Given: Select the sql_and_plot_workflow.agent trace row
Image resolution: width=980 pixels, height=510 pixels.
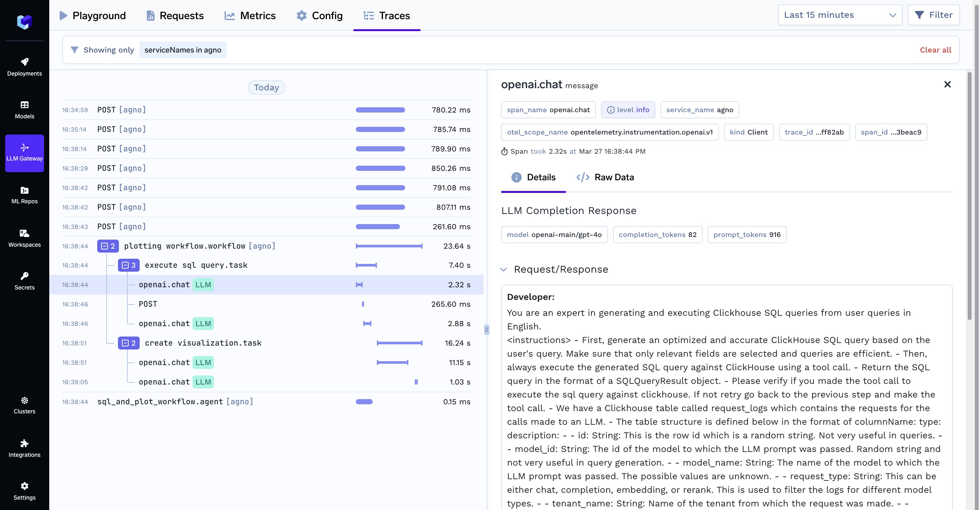Looking at the screenshot, I should 266,401.
